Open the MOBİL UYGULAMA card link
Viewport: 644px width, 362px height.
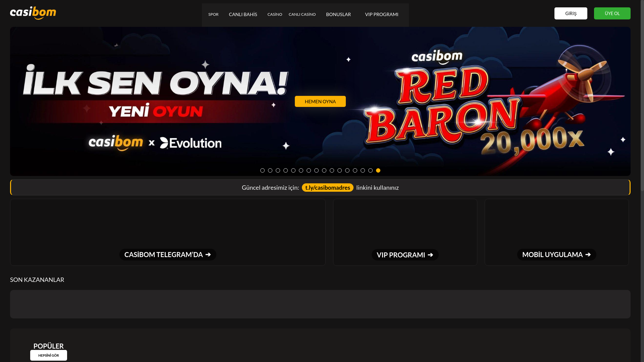coord(556,254)
